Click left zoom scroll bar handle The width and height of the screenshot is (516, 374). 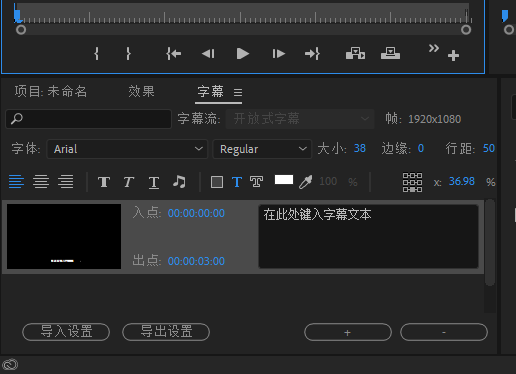(21, 30)
